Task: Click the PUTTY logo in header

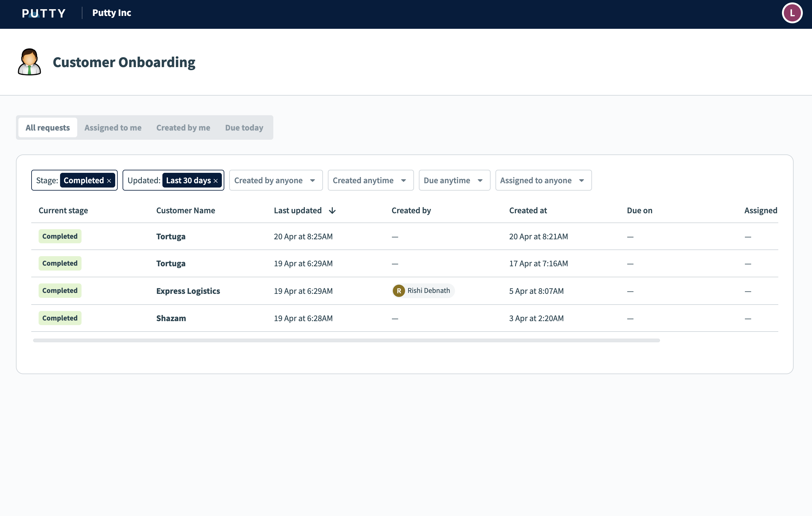Action: click(44, 13)
